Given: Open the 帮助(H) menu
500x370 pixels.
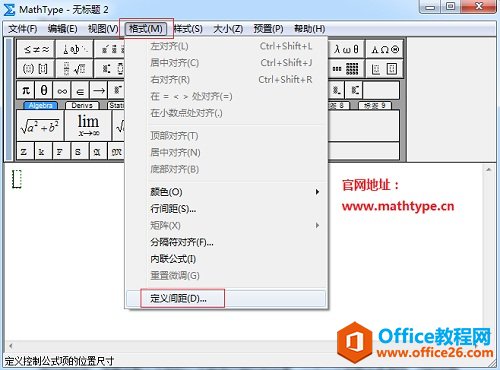Looking at the screenshot, I should [309, 29].
